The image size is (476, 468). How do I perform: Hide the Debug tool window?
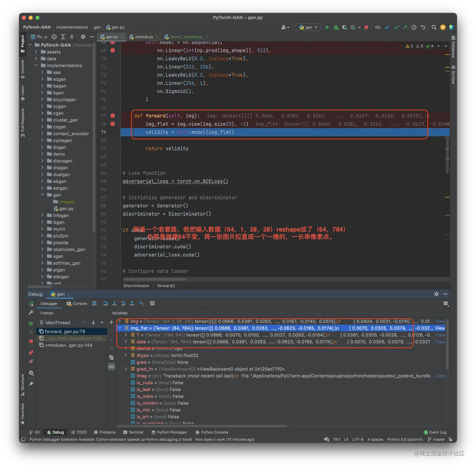445,294
